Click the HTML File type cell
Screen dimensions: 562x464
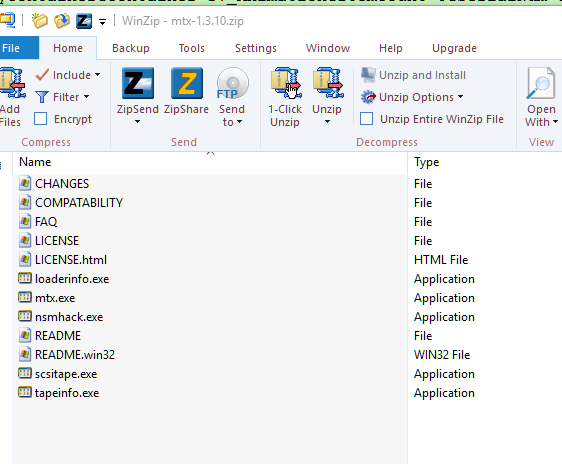[x=441, y=260]
